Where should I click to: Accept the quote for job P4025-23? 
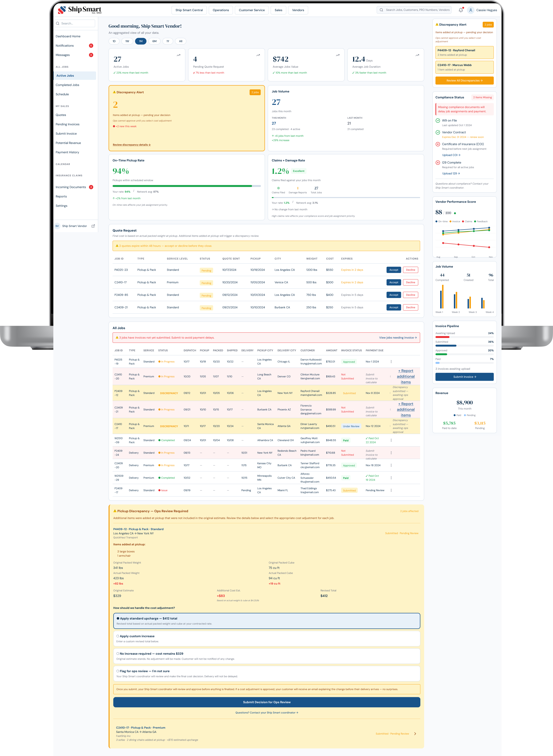pyautogui.click(x=394, y=270)
